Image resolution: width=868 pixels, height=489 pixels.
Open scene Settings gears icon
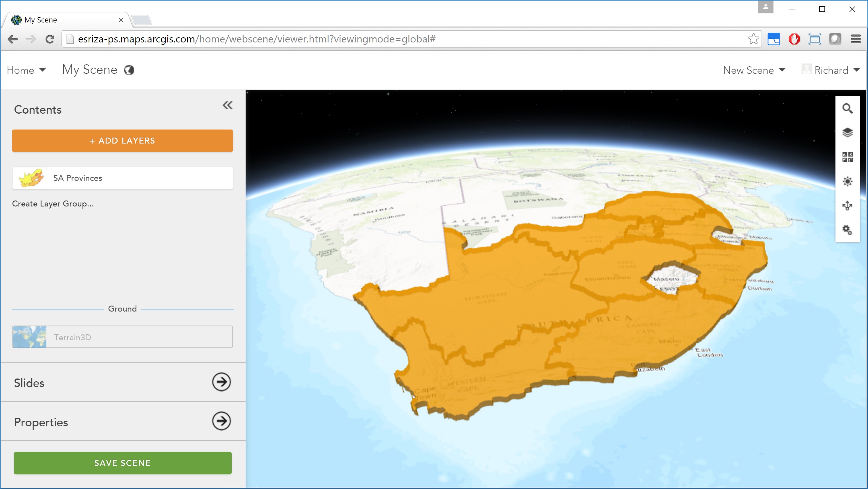(x=847, y=230)
